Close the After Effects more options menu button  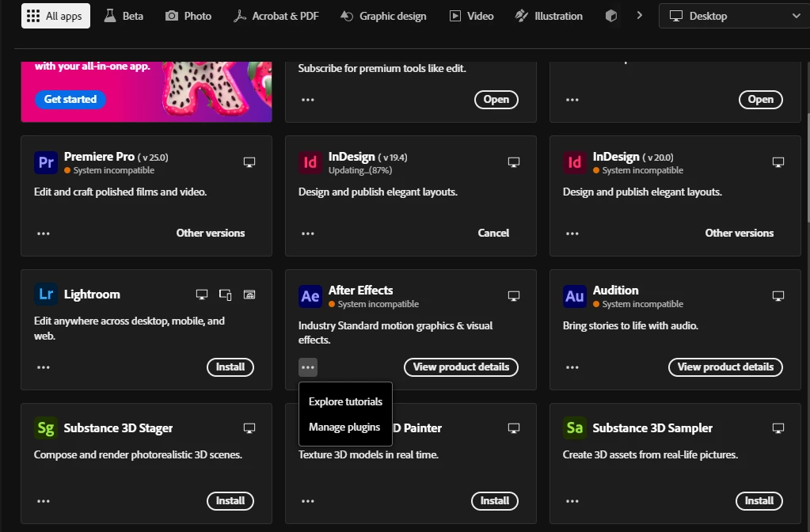click(308, 367)
